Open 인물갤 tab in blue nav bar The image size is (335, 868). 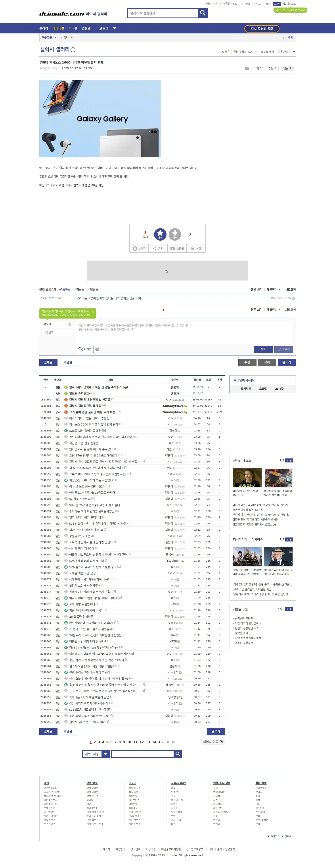pos(86,28)
